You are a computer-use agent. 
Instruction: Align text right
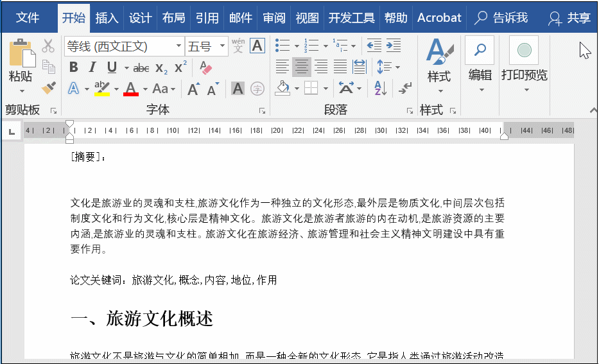point(321,67)
